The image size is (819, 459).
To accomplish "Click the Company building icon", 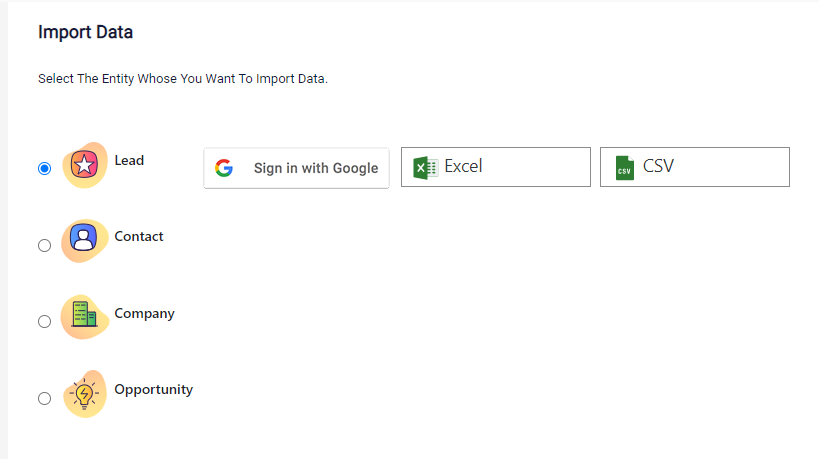I will click(x=85, y=316).
